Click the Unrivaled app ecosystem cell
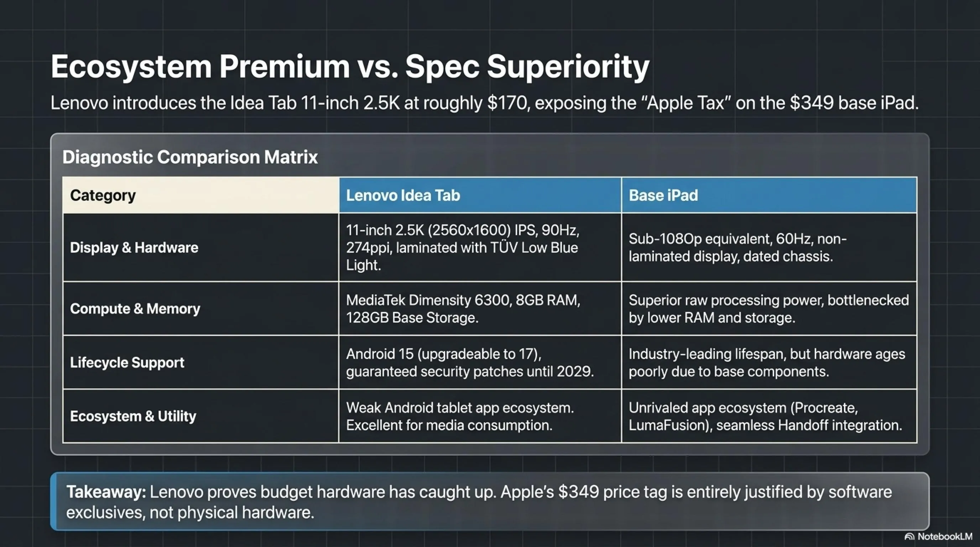Screen dimensions: 980x547 769,416
